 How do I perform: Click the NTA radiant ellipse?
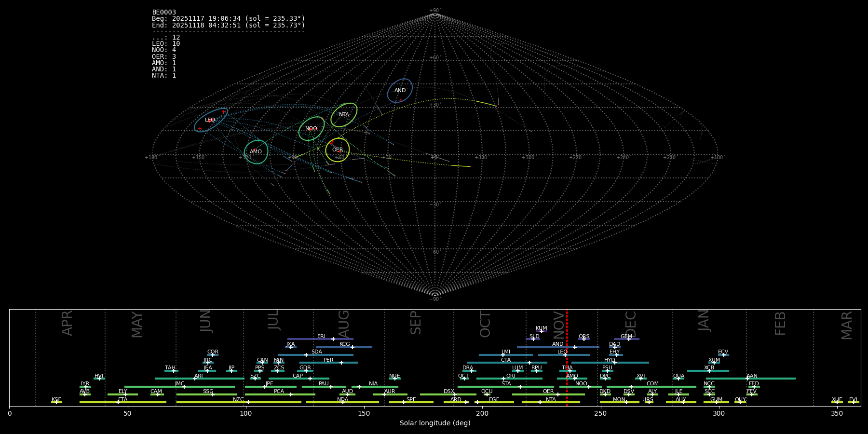(344, 115)
